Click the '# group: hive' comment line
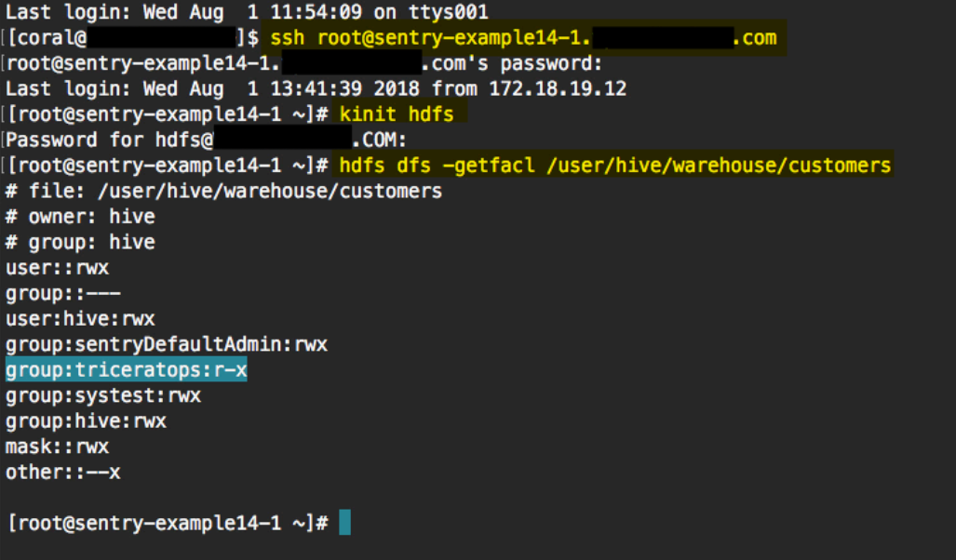 80,243
